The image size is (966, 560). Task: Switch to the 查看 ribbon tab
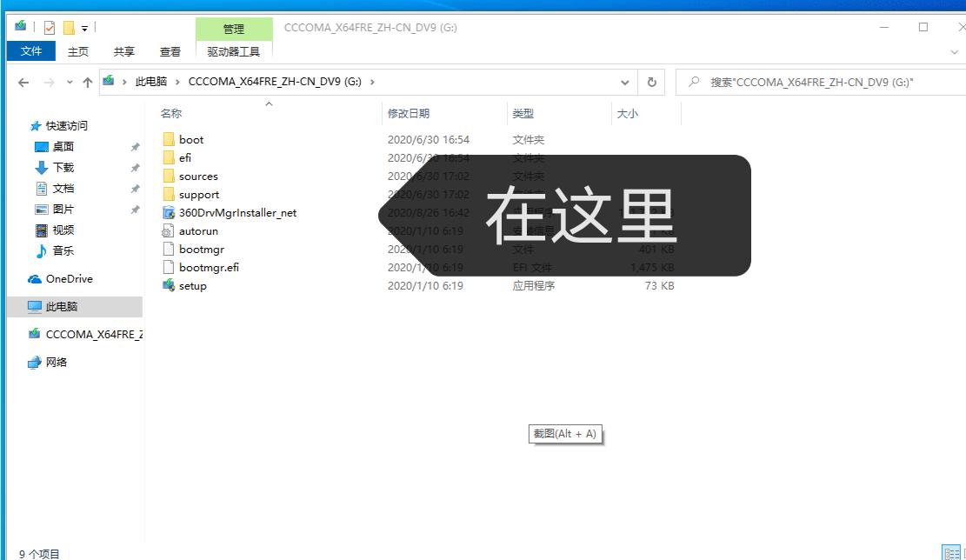[x=170, y=50]
